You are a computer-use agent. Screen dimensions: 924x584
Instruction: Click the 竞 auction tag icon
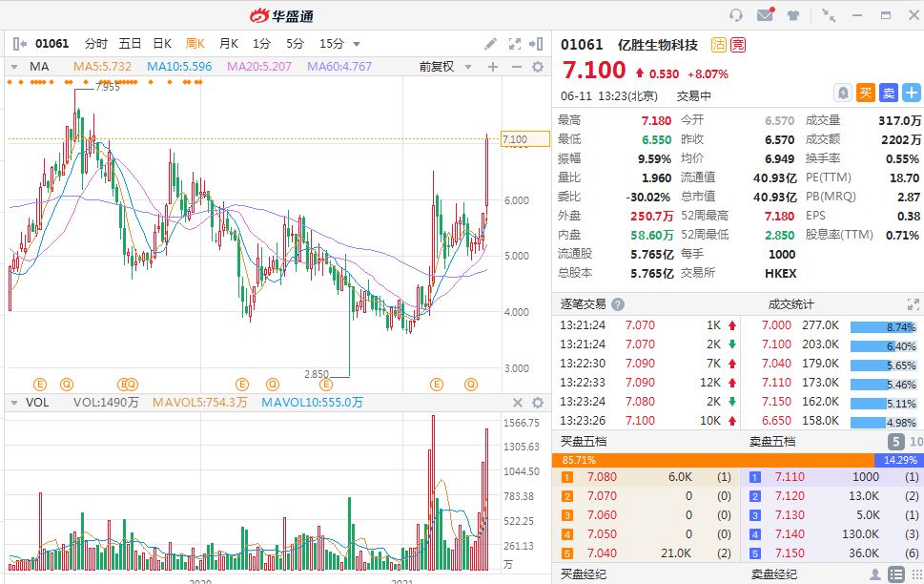click(738, 44)
